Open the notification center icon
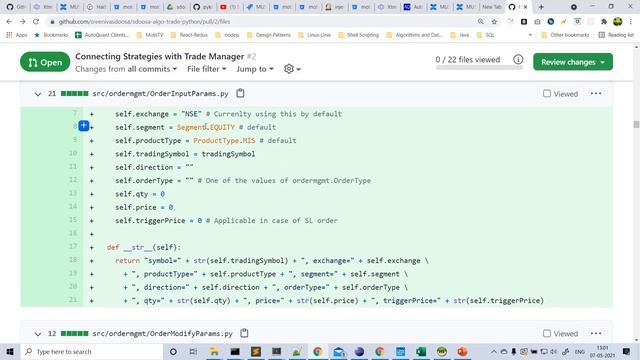The width and height of the screenshot is (640, 360). 627,351
